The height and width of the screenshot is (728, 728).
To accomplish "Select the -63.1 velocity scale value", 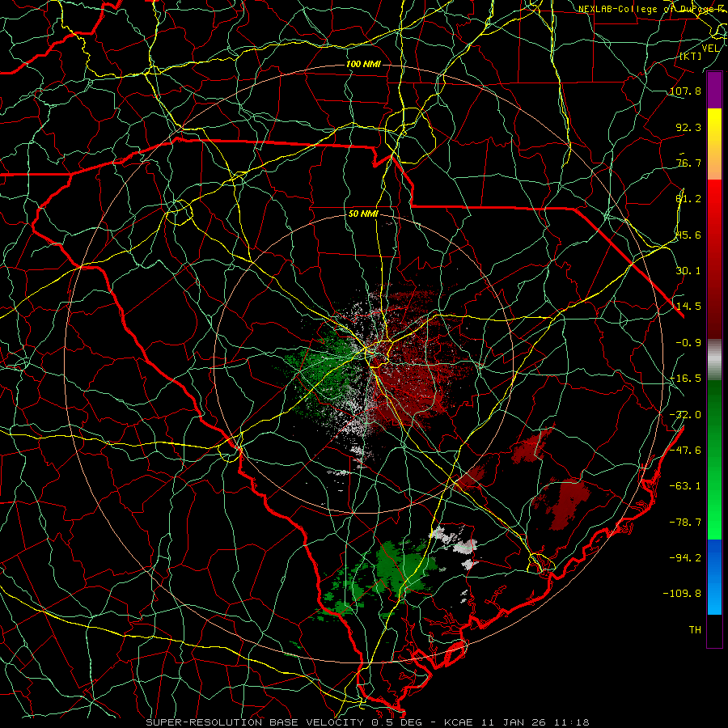I will point(685,486).
